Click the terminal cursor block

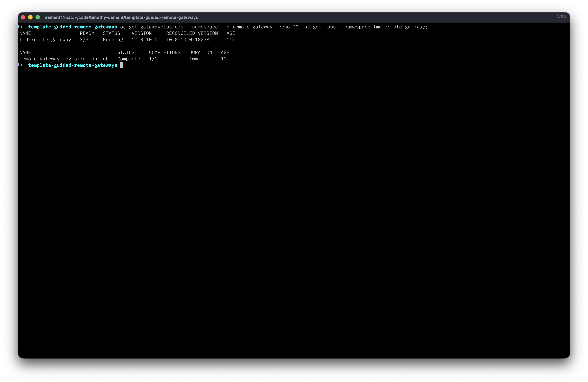(122, 65)
